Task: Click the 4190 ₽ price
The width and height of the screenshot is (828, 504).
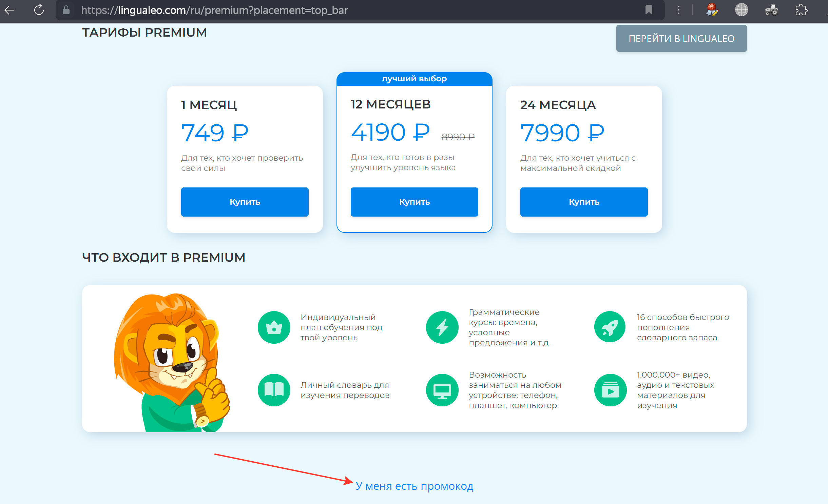Action: (390, 132)
